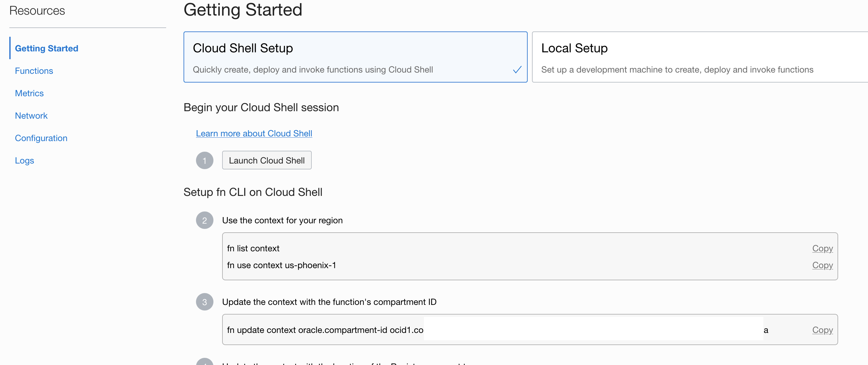Click the partially visible step 4 badge

[x=204, y=362]
